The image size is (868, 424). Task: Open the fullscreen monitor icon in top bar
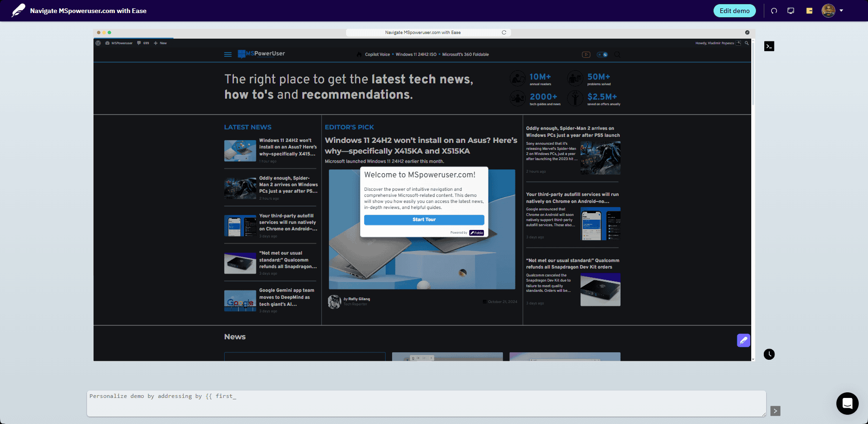pos(791,11)
